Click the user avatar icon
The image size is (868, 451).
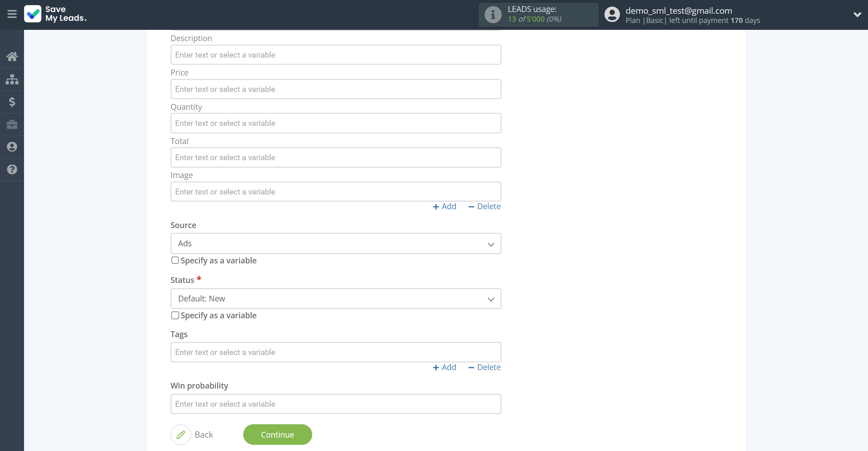(x=612, y=15)
